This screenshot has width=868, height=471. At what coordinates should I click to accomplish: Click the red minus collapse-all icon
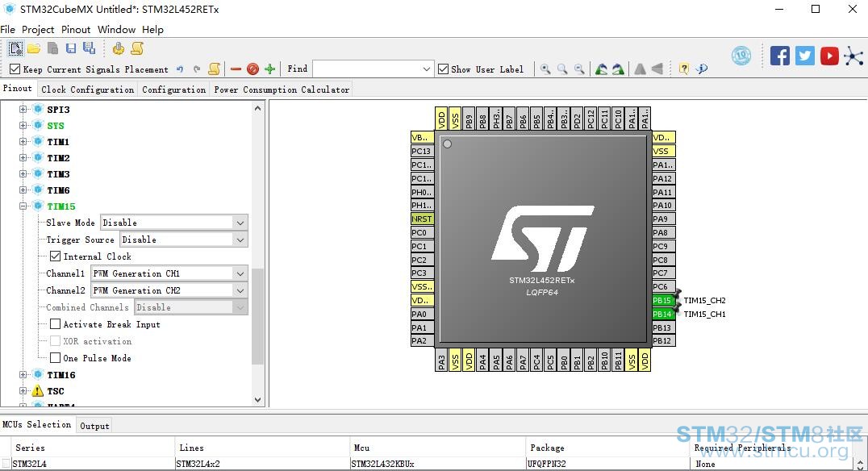tap(236, 69)
